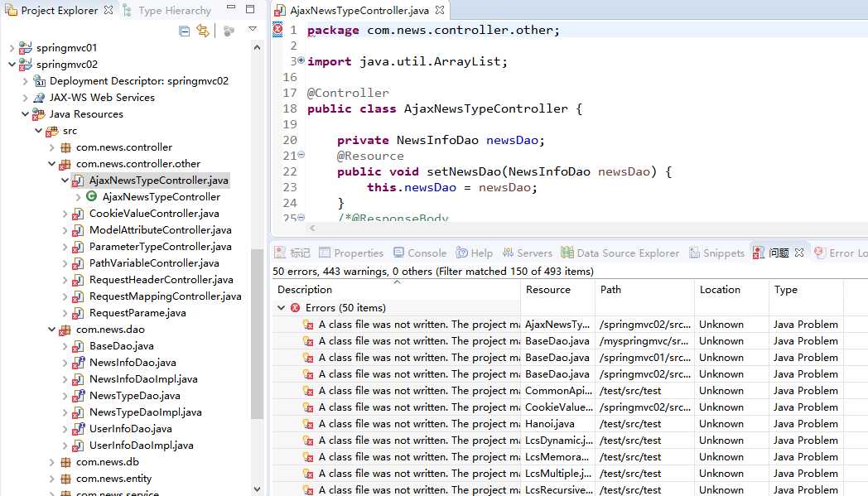Collapse setNewsDao method at line 21
868x496 pixels.
pos(301,155)
